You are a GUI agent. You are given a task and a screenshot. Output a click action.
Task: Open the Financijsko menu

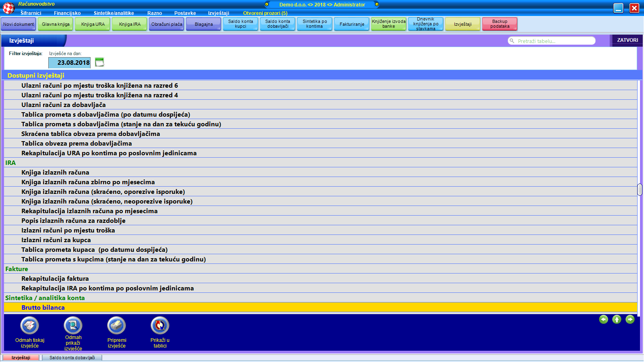pyautogui.click(x=67, y=13)
